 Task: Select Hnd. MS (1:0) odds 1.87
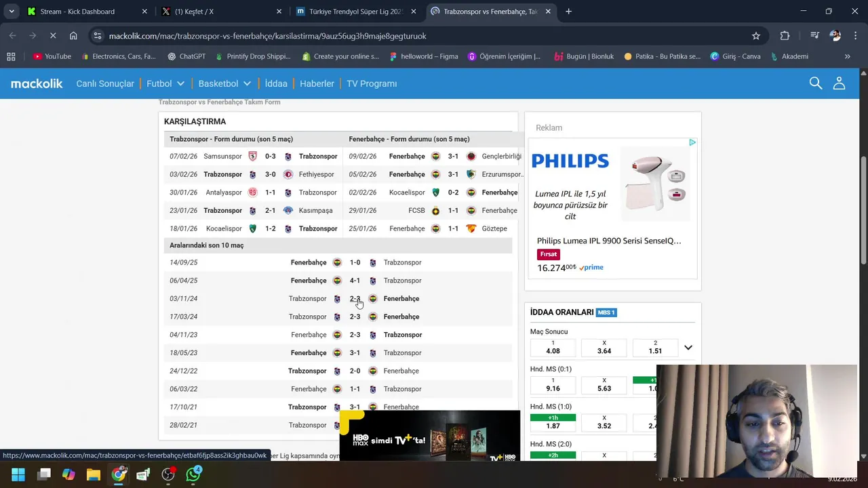[553, 422]
